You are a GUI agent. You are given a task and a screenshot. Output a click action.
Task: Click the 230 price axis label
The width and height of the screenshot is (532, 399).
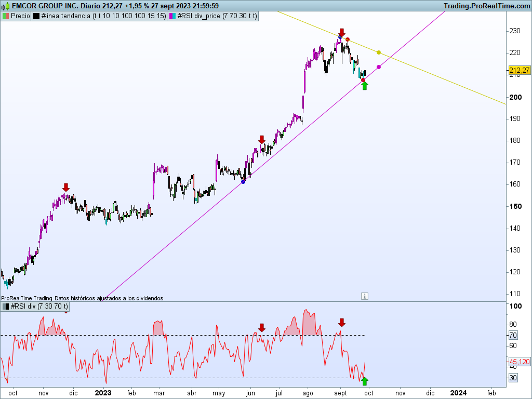[x=515, y=31]
